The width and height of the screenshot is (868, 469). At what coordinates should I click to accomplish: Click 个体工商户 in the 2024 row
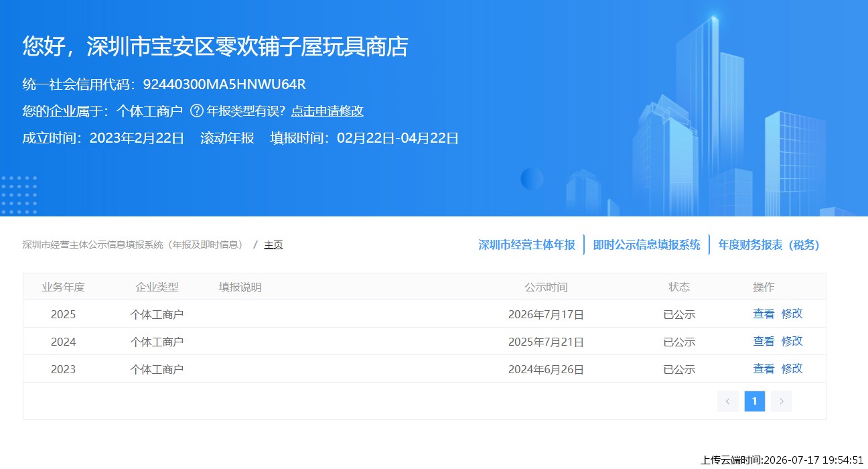tap(157, 342)
